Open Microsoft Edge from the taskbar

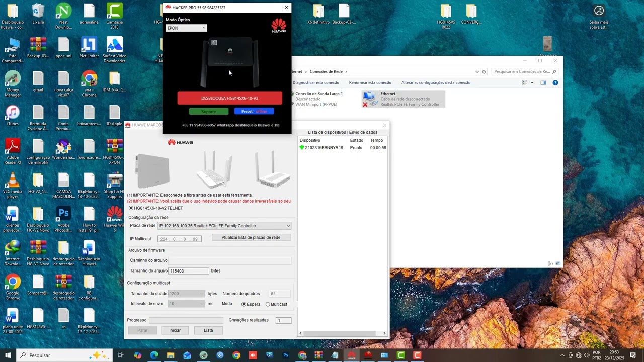point(154,355)
